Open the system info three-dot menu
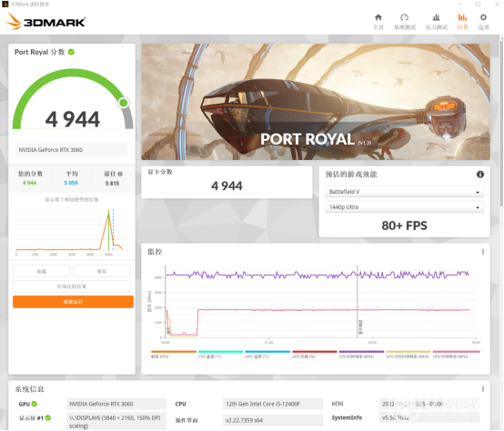Viewport: 504px width, 431px height. tap(483, 389)
